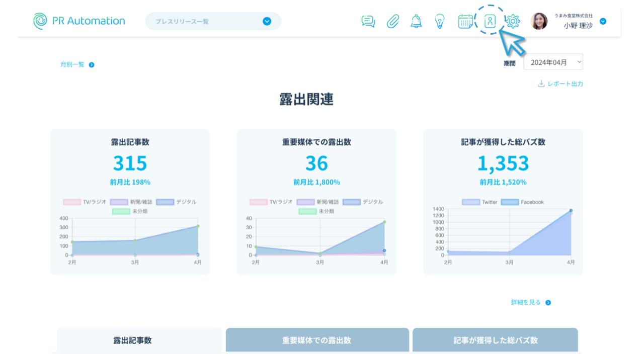Screen dimensions: 644x362
Task: Expand the プレスリリース一覧 dropdown
Action: 267,21
